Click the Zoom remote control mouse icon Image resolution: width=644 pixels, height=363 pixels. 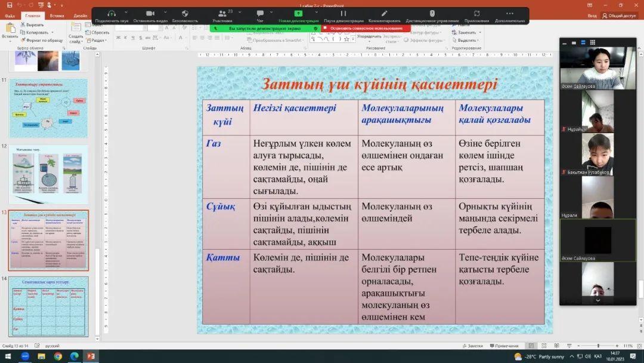point(432,14)
